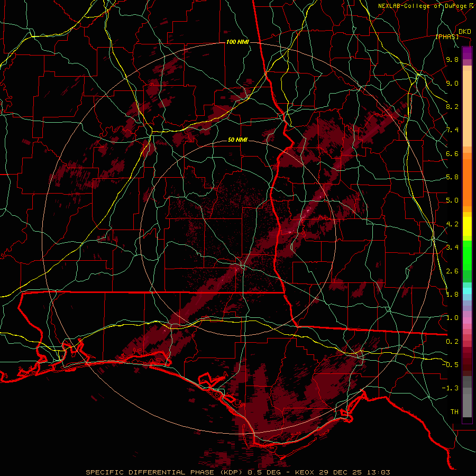Click the -0.5 scale value
This screenshot has width=476, height=476.
pos(450,365)
